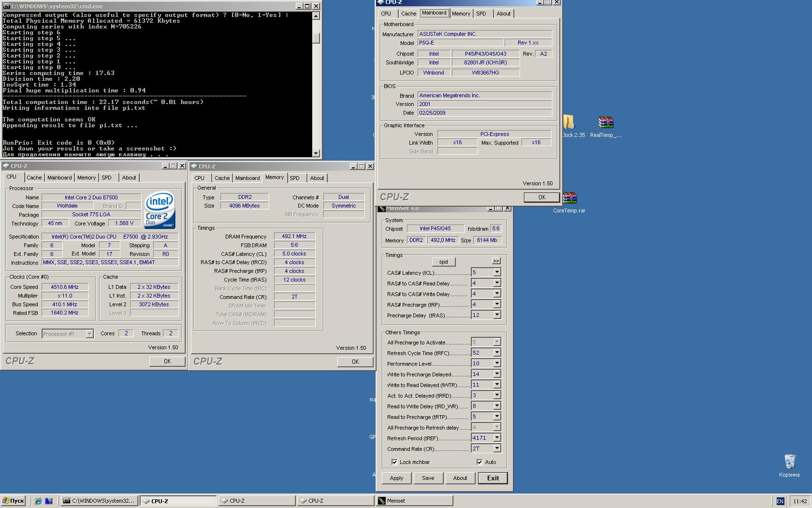Click the About button in MemSet

pos(460,478)
